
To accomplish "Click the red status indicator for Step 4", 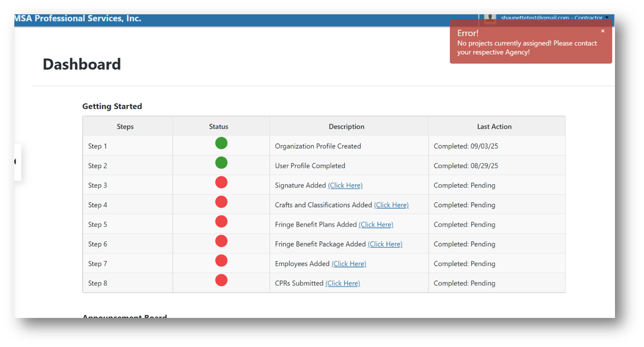I will tap(221, 202).
